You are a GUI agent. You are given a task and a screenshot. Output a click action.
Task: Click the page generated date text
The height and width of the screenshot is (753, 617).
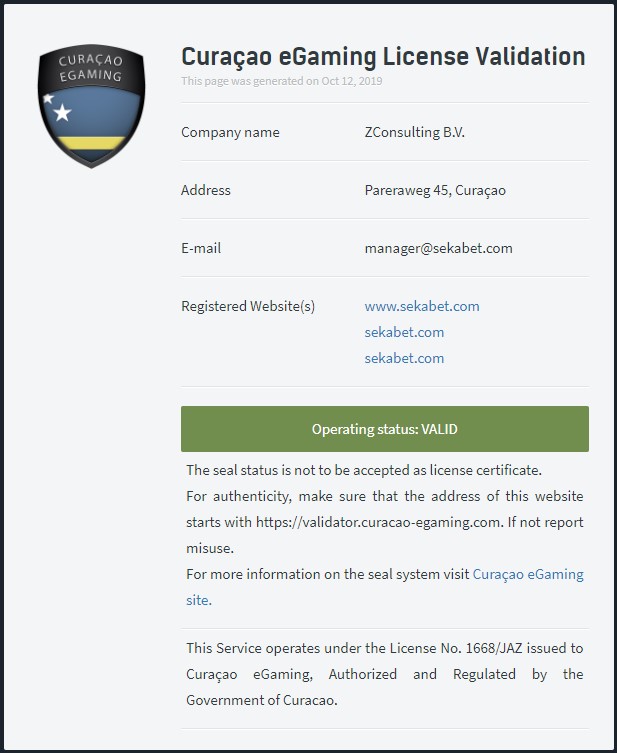click(x=281, y=81)
